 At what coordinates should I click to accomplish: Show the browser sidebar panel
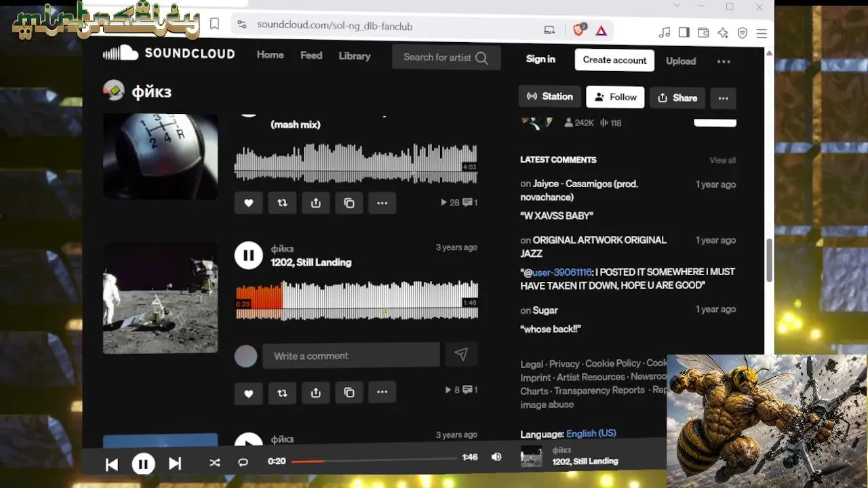click(x=684, y=33)
